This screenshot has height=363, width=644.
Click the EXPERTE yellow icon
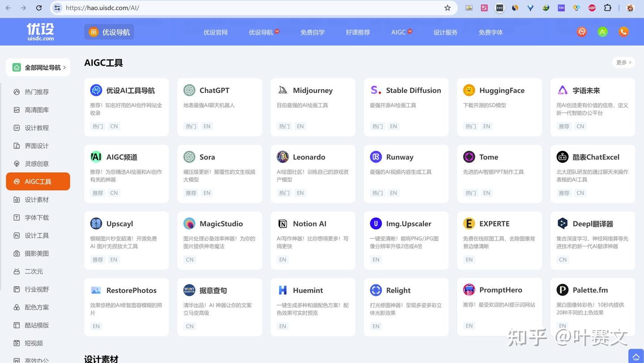(x=469, y=224)
